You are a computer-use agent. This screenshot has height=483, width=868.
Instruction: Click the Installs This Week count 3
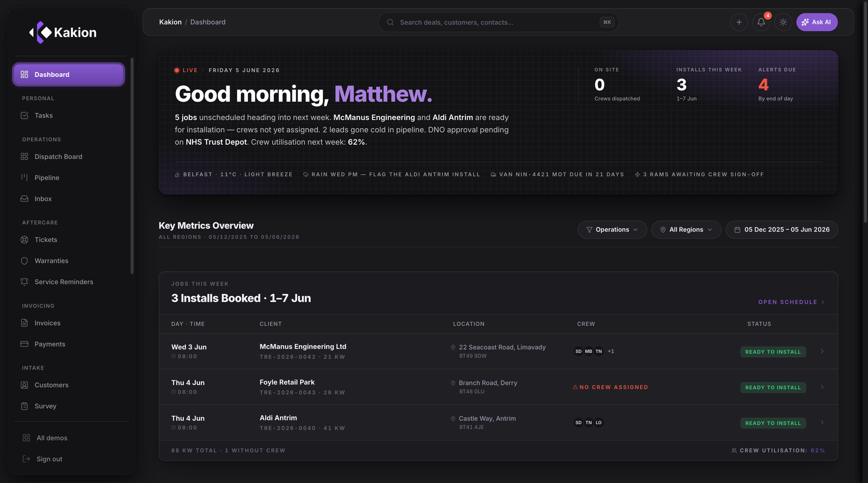(x=681, y=85)
